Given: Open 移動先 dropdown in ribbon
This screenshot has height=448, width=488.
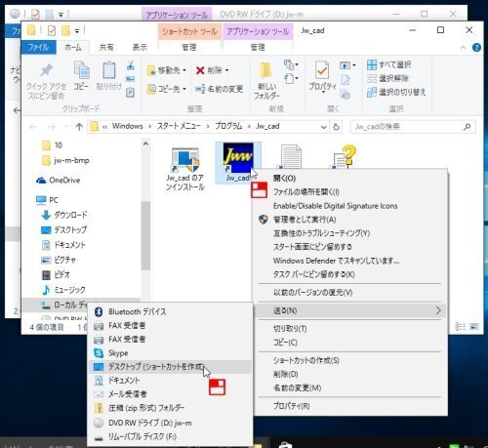Looking at the screenshot, I should (167, 70).
